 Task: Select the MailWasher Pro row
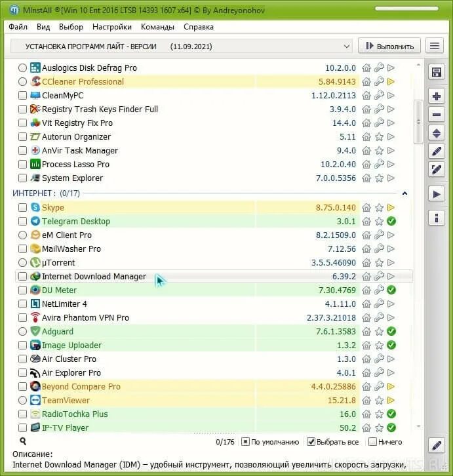point(214,248)
